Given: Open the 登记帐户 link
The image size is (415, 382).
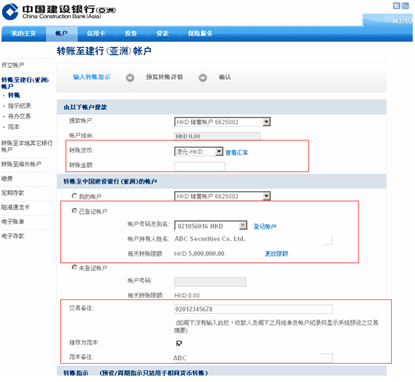Looking at the screenshot, I should coord(265,227).
